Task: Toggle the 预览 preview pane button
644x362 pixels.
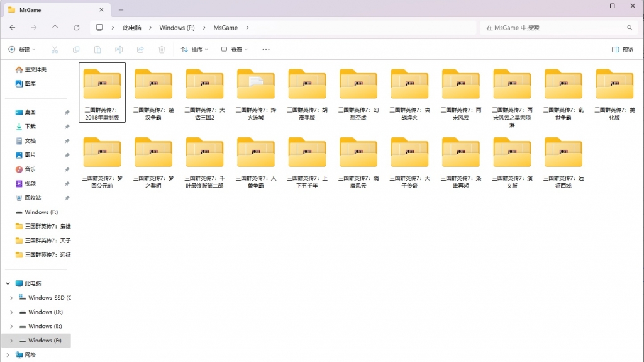Action: [623, 50]
